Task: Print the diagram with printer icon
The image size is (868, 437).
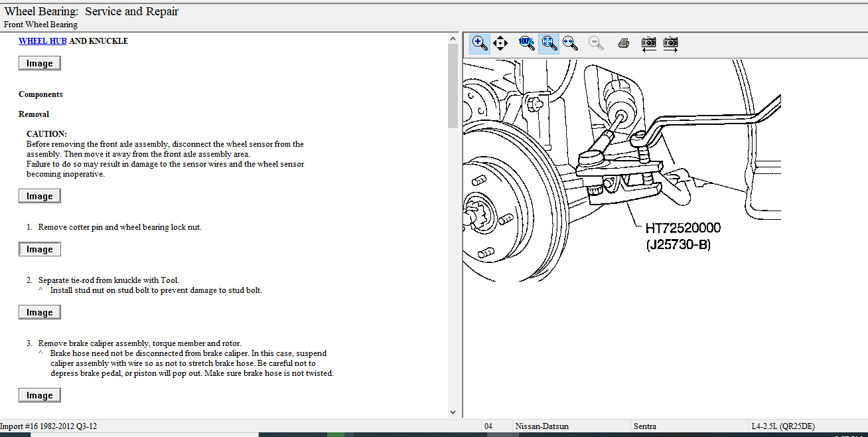Action: [623, 44]
